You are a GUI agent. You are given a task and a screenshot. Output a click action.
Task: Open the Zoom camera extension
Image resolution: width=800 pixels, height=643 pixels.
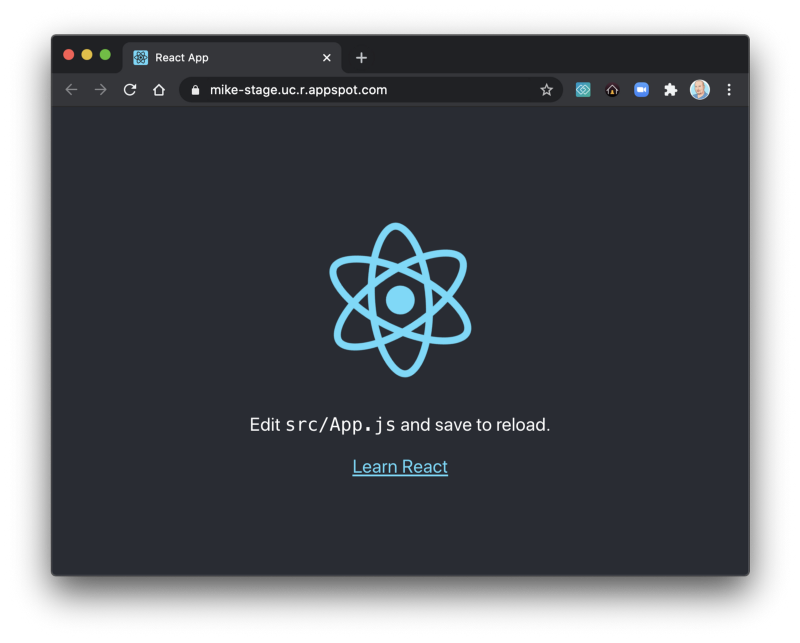(x=641, y=90)
